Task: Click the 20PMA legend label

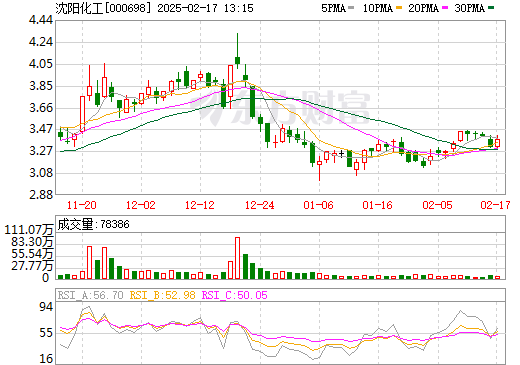Action: (423, 8)
